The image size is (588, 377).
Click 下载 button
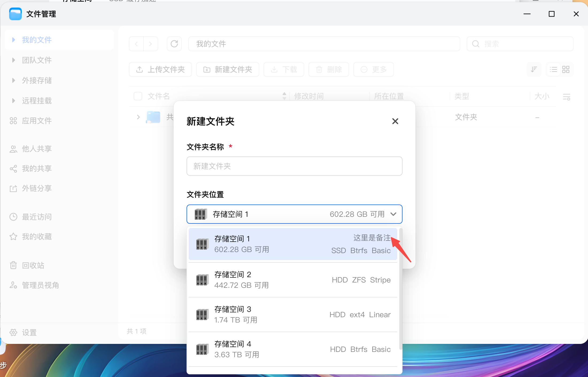(284, 69)
